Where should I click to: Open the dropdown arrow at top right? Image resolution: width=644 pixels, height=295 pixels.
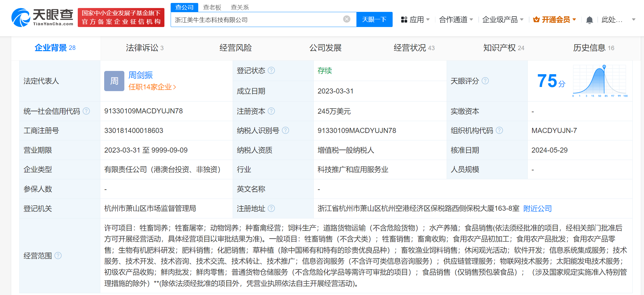pyautogui.click(x=633, y=19)
